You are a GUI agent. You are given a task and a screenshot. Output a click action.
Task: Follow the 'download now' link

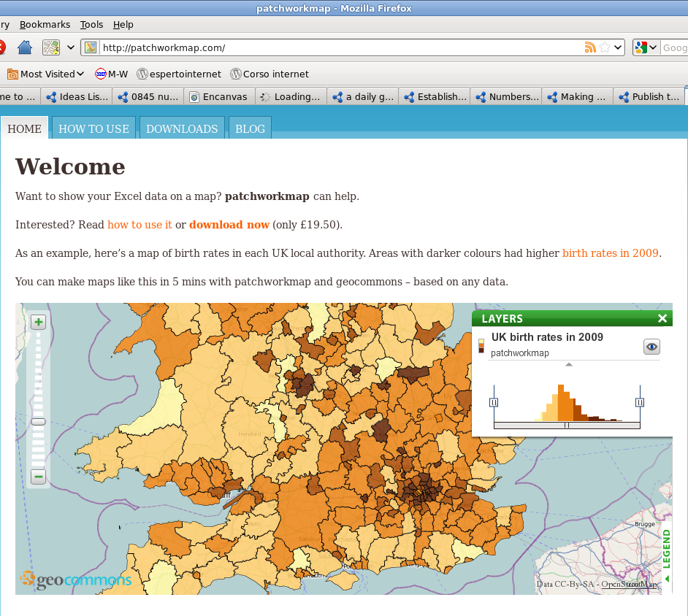point(229,225)
